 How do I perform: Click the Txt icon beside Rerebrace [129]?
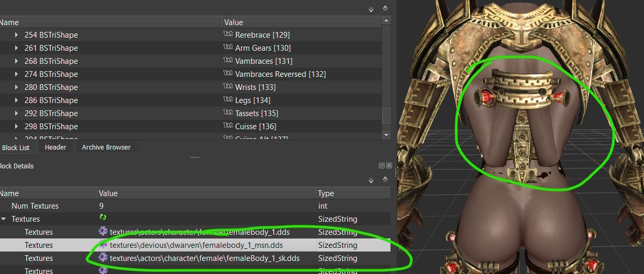tap(228, 35)
